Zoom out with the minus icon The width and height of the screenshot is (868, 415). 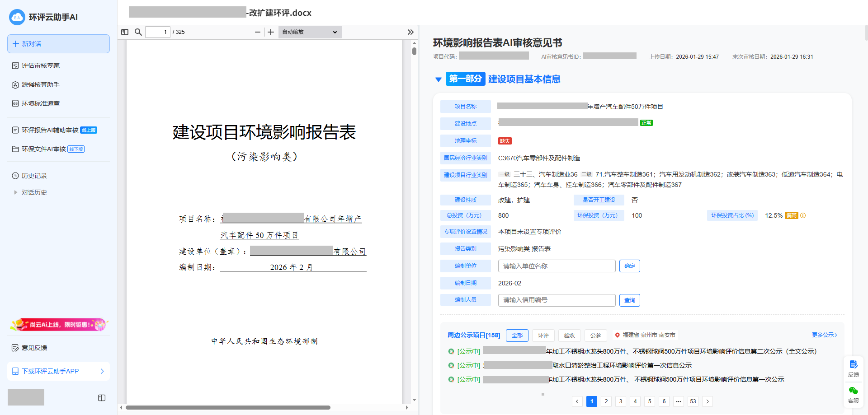pos(258,32)
